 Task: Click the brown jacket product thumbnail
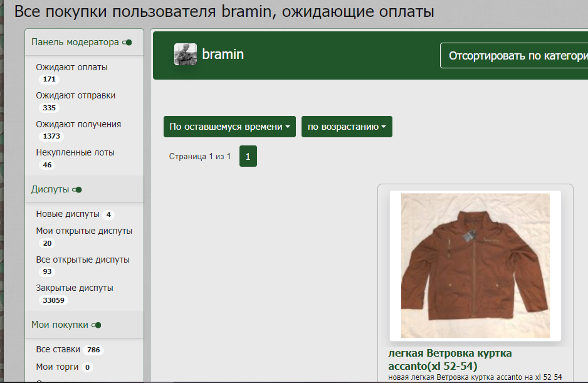point(475,266)
